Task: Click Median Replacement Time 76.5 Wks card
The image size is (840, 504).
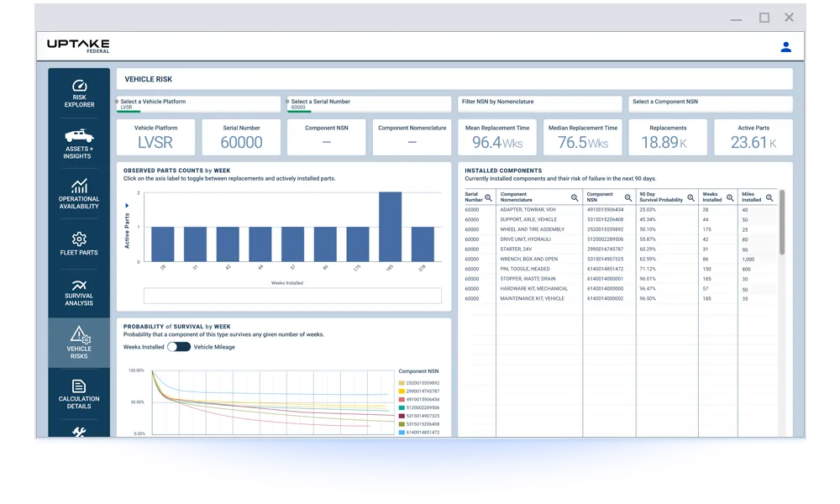Action: [x=583, y=138]
